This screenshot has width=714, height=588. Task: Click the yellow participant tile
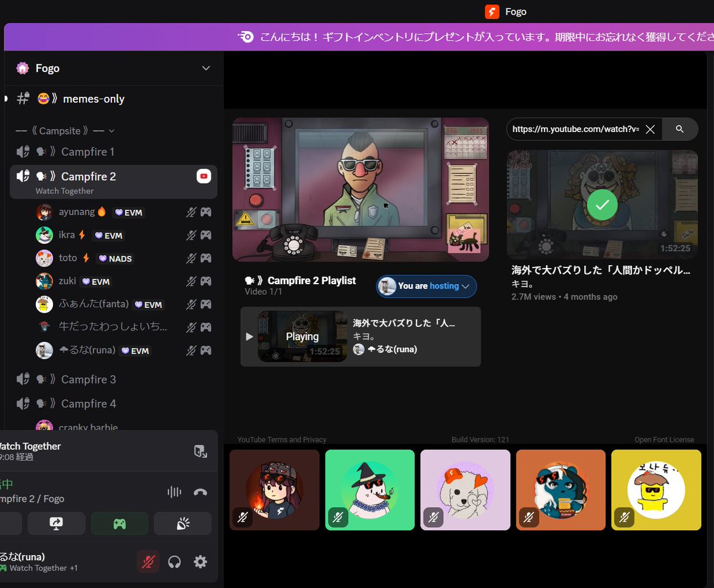pos(656,490)
